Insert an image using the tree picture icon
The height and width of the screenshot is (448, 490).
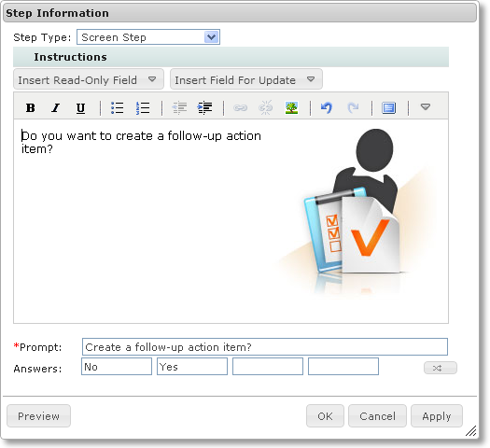coord(291,107)
